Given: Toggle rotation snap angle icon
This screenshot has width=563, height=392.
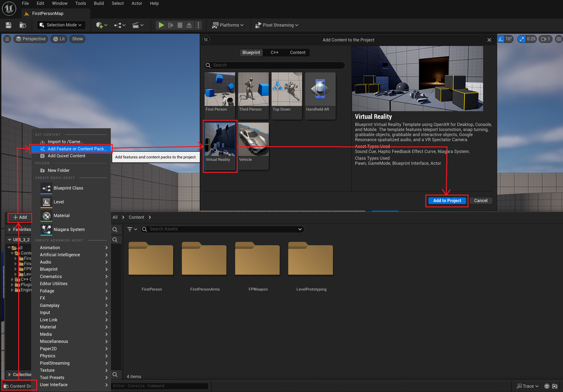Looking at the screenshot, I should [x=501, y=39].
